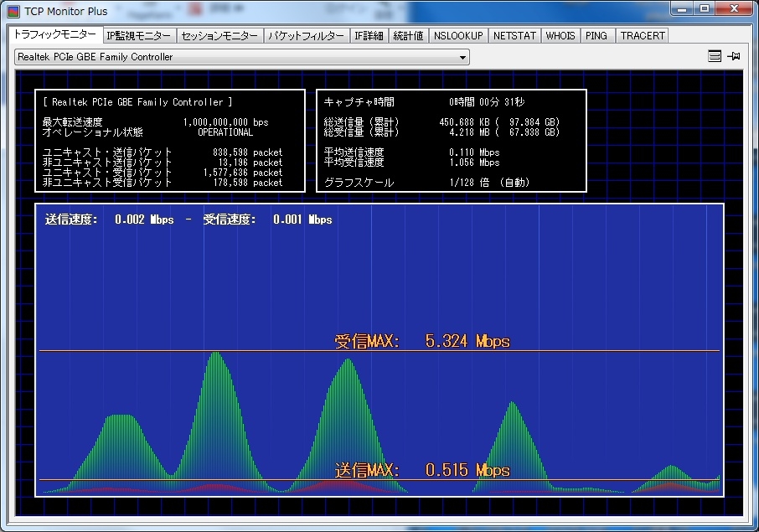Screen dimensions: 759x532
Task: Open the NETSTAT tab
Action: [514, 36]
